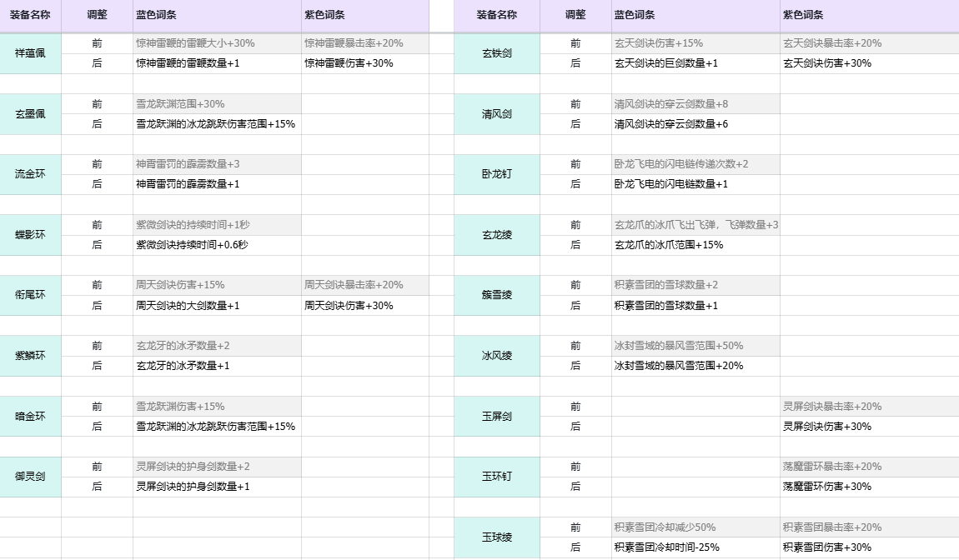Image resolution: width=959 pixels, height=560 pixels.
Task: Select cell 惊神雷鞭的雷鞭大小+30%
Action: coord(217,43)
